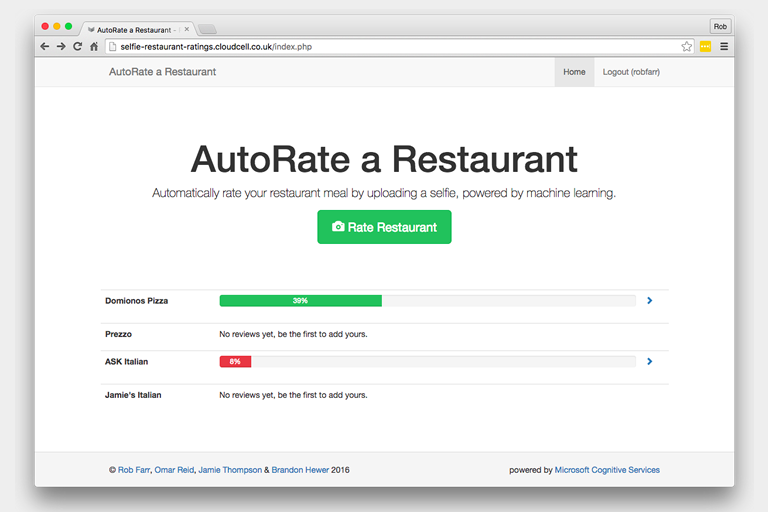Click Prezzo's 'No reviews yet' message
The width and height of the screenshot is (768, 512).
pos(293,334)
